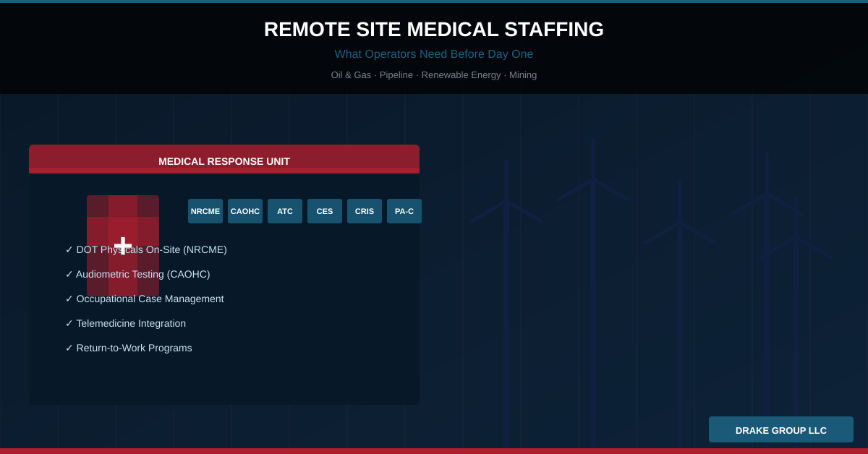Screen dimensions: 868x454
Task: Choose the CES certification badge
Action: pyautogui.click(x=325, y=211)
